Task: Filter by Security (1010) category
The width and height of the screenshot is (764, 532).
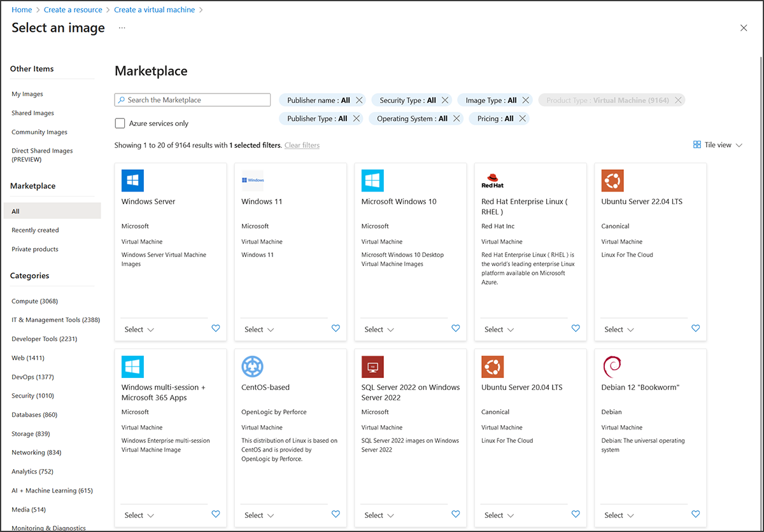Action: point(32,396)
